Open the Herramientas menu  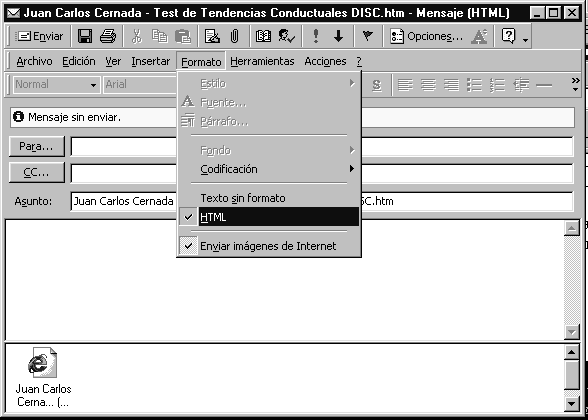[x=262, y=61]
